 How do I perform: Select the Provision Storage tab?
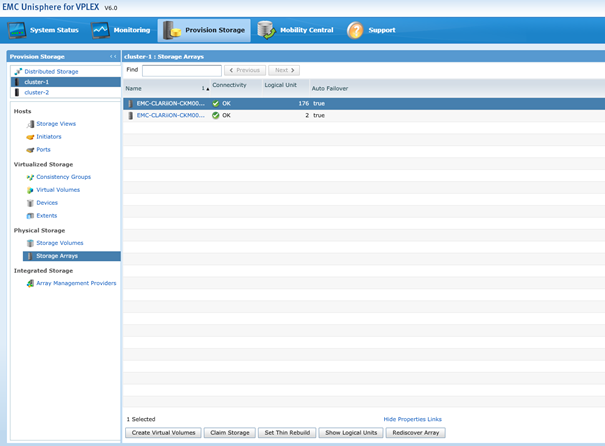pyautogui.click(x=204, y=30)
